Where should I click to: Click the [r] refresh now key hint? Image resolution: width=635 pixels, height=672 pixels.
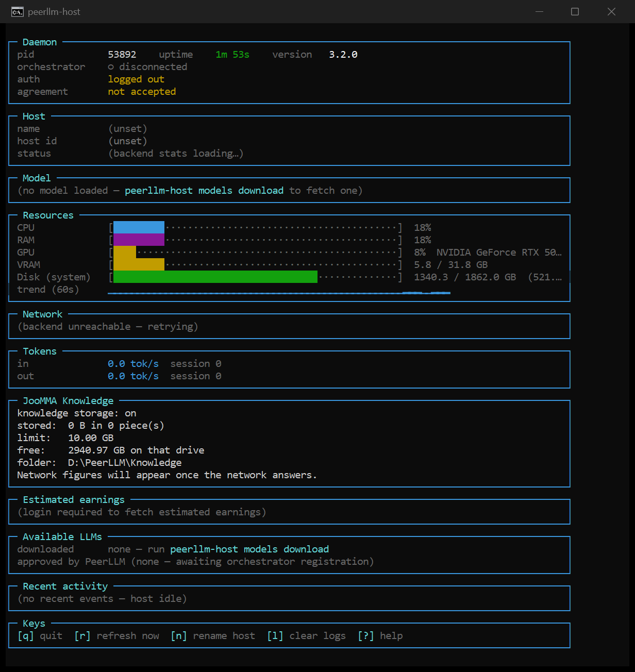point(116,636)
